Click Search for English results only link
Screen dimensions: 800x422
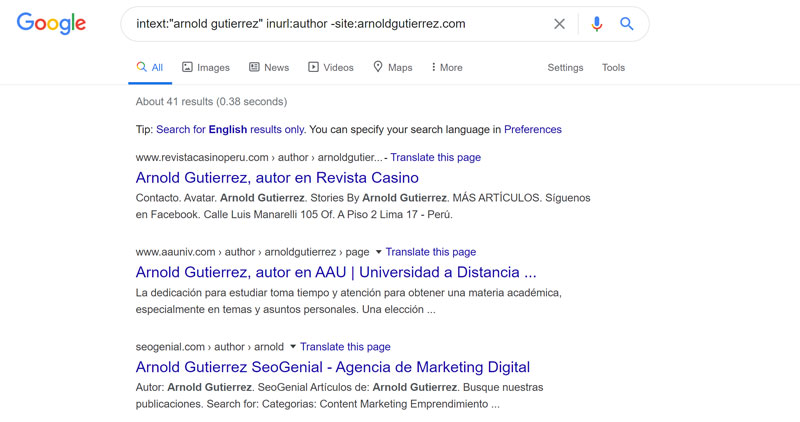coord(230,130)
